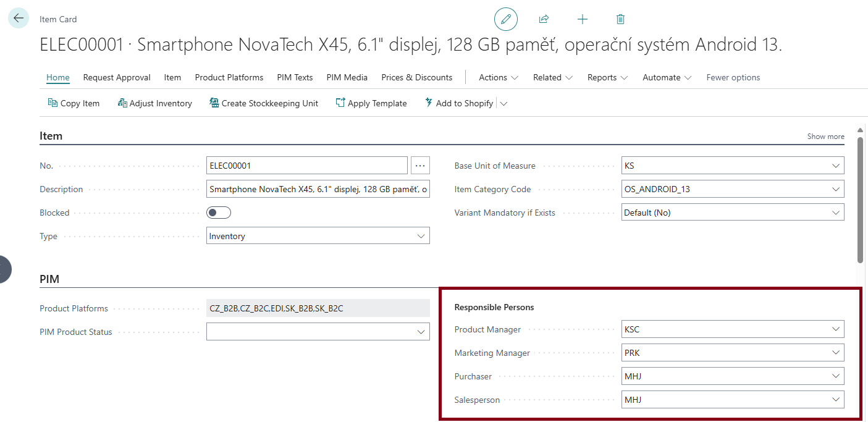Click Show more link
This screenshot has height=422, width=868.
coord(825,137)
